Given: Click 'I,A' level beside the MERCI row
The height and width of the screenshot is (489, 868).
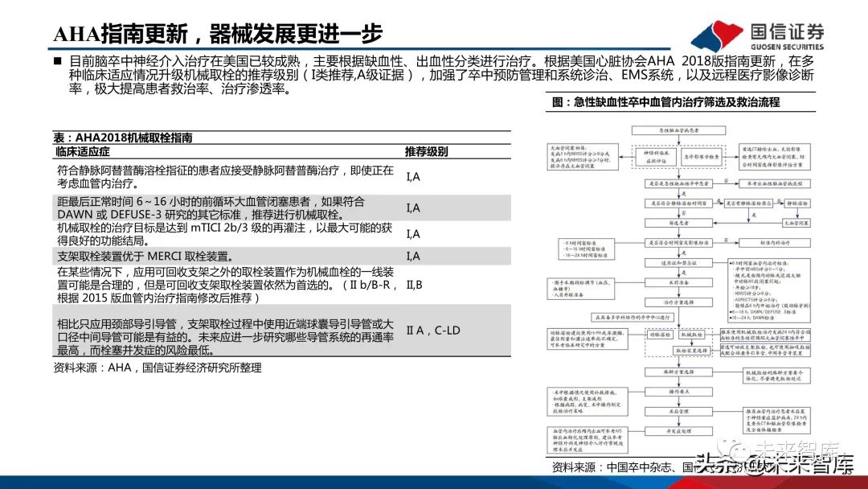Looking at the screenshot, I should coord(413,256).
